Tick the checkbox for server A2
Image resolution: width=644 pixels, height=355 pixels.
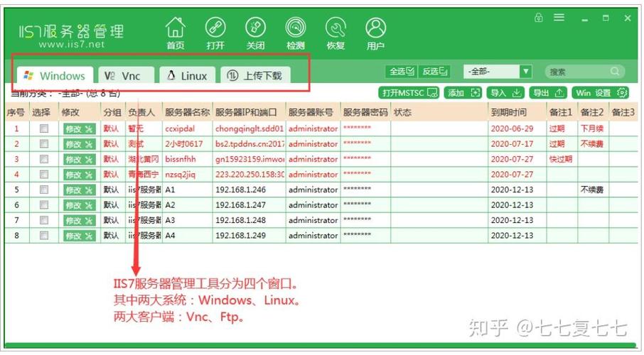[44, 204]
